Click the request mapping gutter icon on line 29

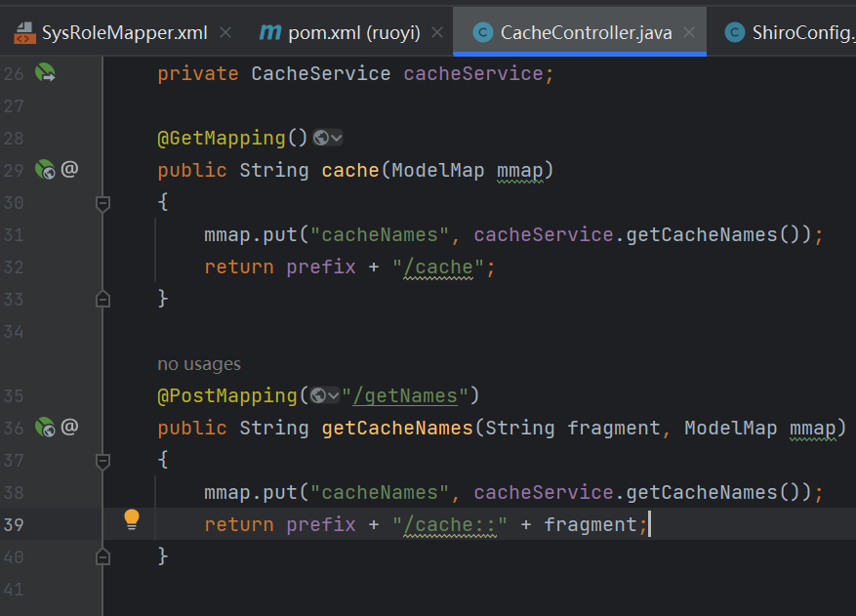tap(45, 170)
